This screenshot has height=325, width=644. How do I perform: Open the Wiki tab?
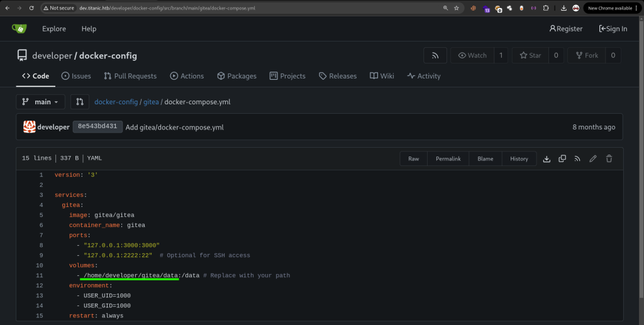pos(382,76)
